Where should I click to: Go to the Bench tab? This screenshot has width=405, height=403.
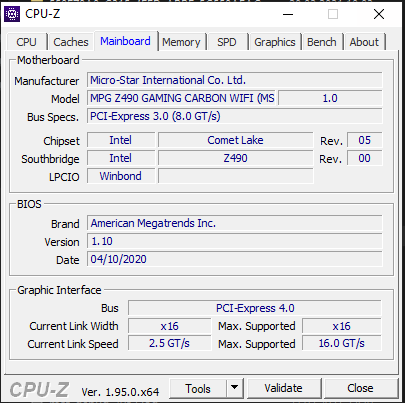[322, 42]
